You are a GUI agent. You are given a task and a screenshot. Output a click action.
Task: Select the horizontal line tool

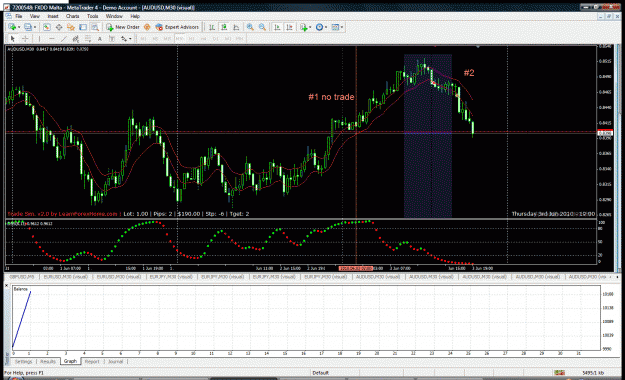pos(51,39)
